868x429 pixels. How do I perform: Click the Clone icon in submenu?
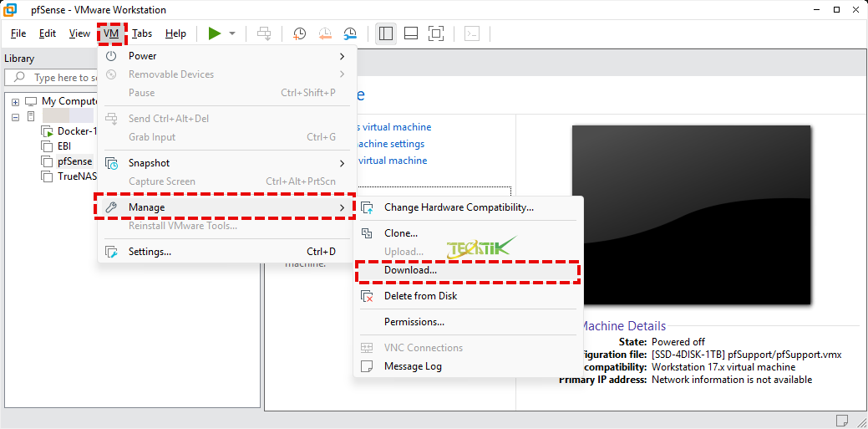click(367, 233)
